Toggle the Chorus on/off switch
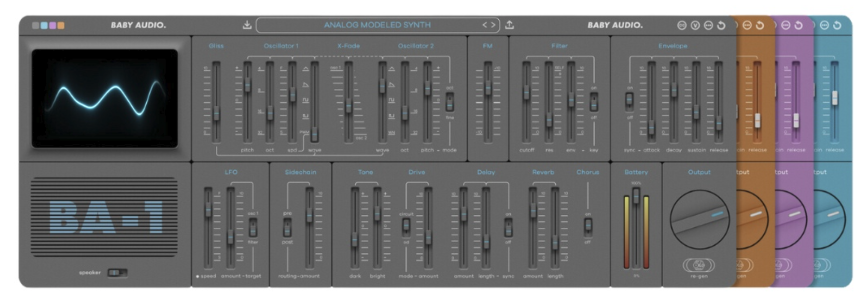This screenshot has width=868, height=304. 588,227
